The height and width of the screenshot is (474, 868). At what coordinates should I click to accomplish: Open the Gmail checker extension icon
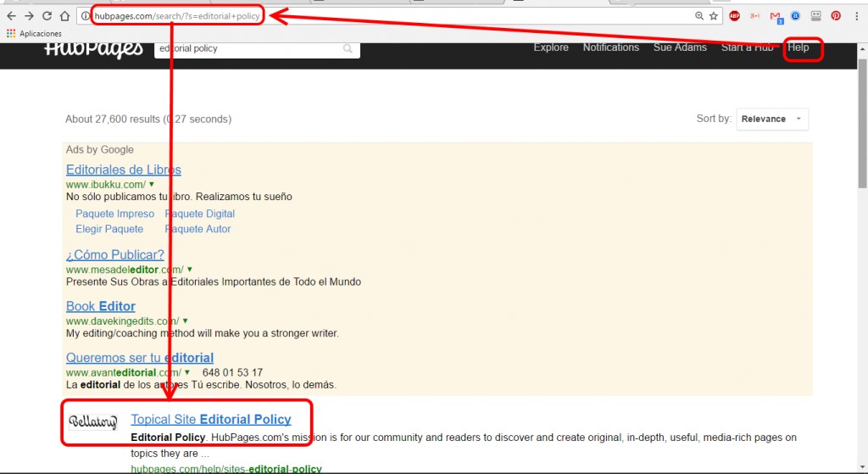tap(776, 17)
